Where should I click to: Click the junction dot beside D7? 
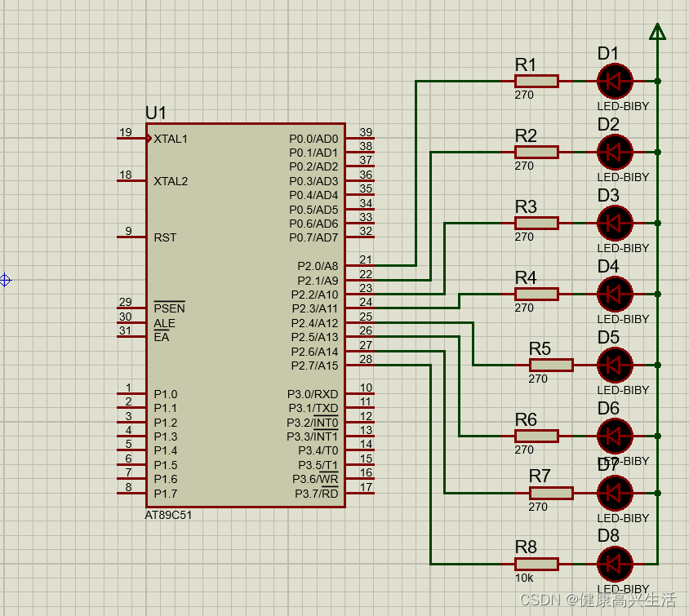[658, 493]
